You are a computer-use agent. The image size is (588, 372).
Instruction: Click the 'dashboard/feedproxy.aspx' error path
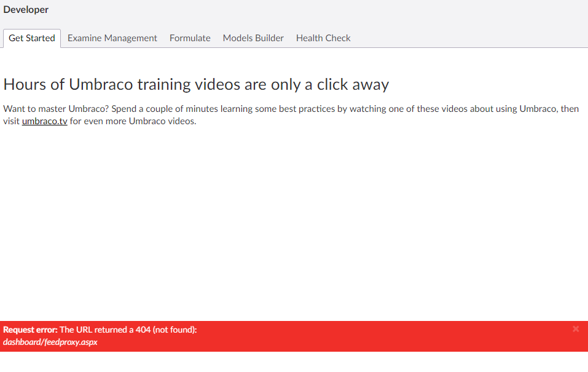(50, 342)
